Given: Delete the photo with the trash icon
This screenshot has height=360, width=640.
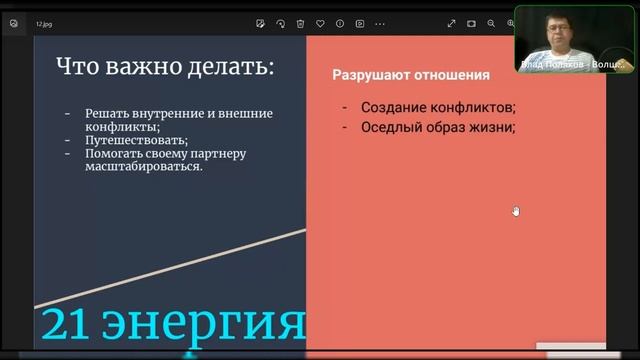Looking at the screenshot, I should pos(300,24).
